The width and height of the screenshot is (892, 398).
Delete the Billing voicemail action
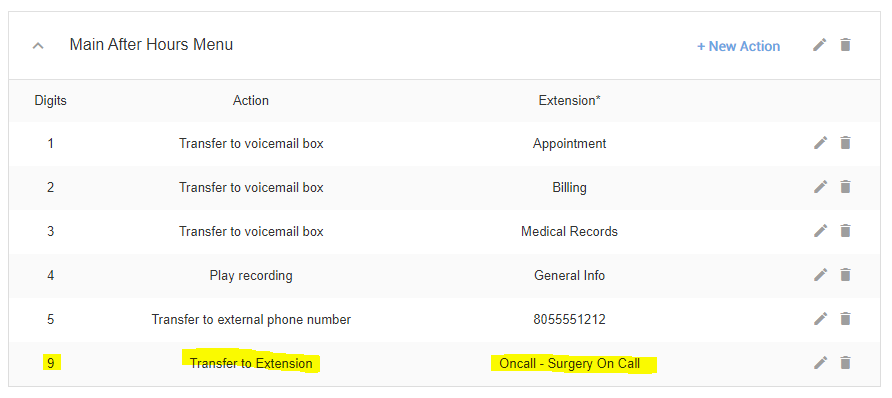pyautogui.click(x=845, y=186)
